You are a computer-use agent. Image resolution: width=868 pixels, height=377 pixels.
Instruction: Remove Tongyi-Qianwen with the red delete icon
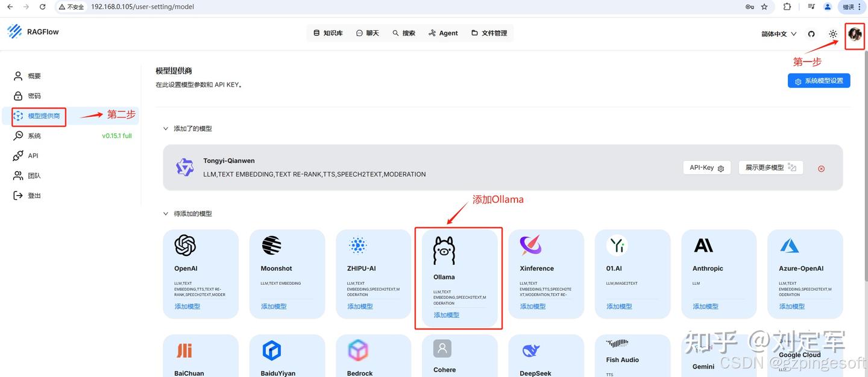click(x=821, y=169)
